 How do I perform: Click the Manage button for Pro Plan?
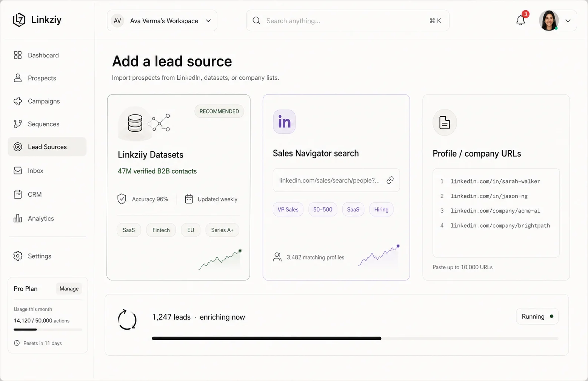tap(69, 289)
